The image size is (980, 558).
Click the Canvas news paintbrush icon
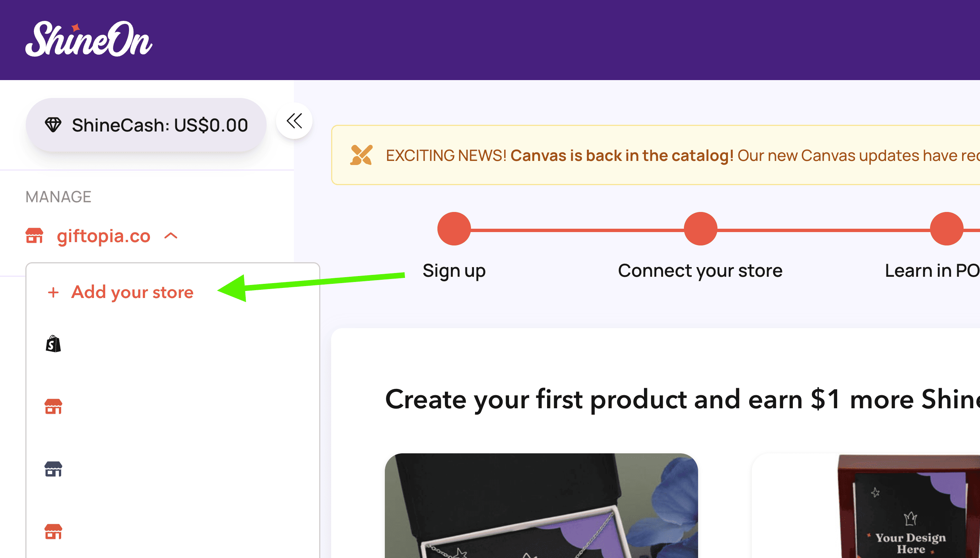pyautogui.click(x=361, y=155)
